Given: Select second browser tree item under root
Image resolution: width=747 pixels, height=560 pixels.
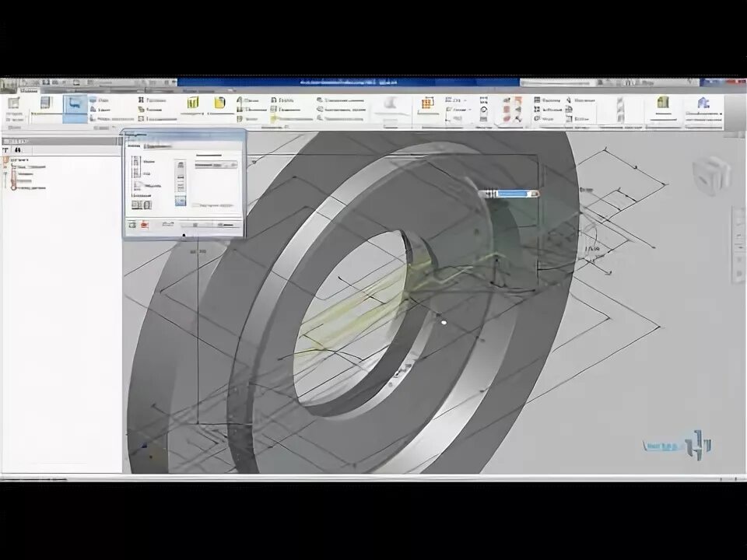Looking at the screenshot, I should tap(25, 173).
